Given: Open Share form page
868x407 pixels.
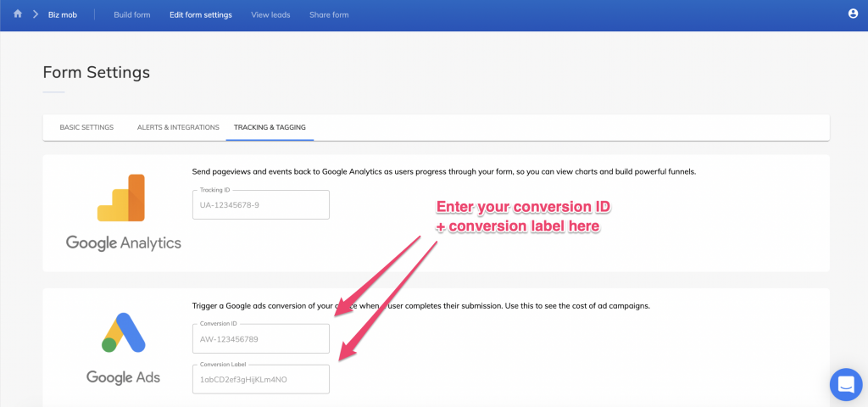Looking at the screenshot, I should (329, 15).
